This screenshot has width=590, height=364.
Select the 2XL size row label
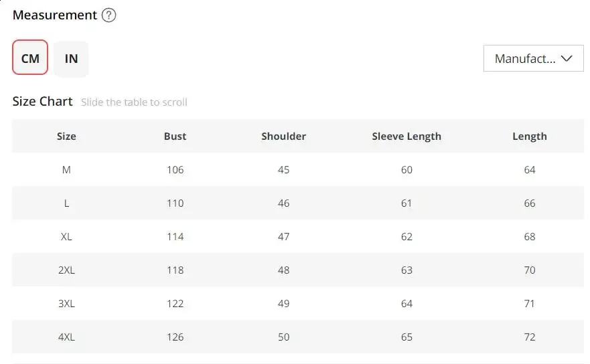tap(66, 270)
